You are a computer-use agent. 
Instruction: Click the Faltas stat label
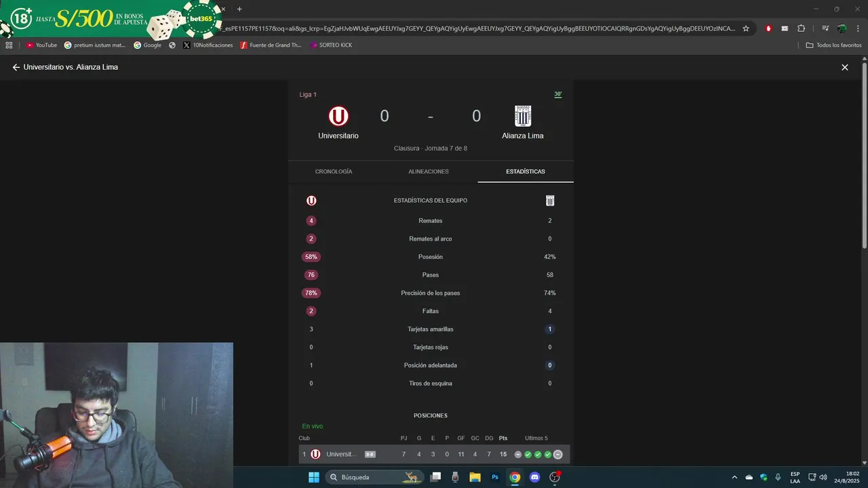(431, 311)
